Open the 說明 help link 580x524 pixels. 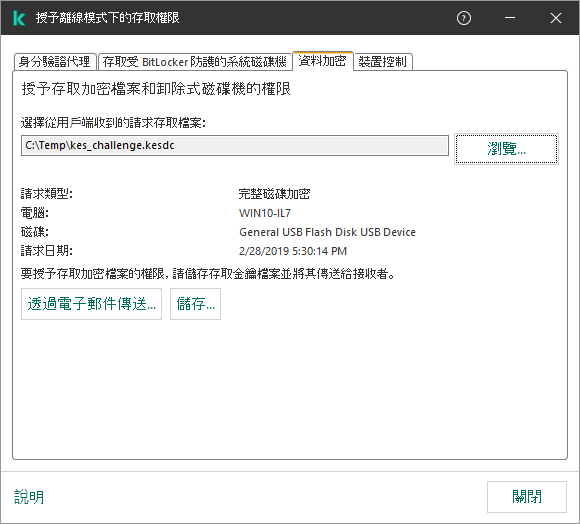coord(29,497)
